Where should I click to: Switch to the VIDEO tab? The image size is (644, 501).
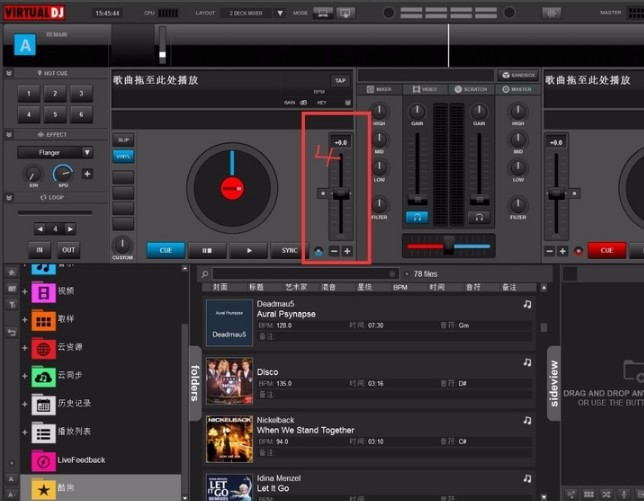pos(425,89)
